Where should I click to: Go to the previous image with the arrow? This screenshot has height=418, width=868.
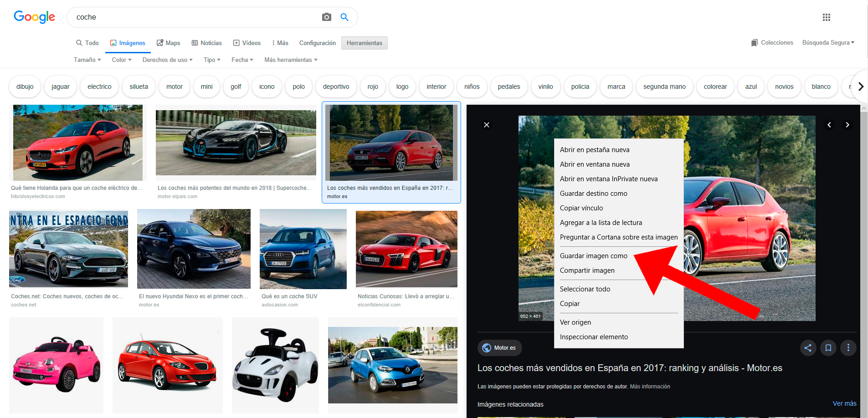point(829,124)
